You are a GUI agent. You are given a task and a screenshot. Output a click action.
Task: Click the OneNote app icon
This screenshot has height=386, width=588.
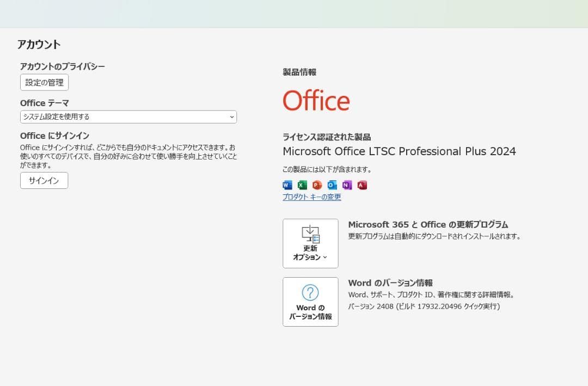(347, 185)
